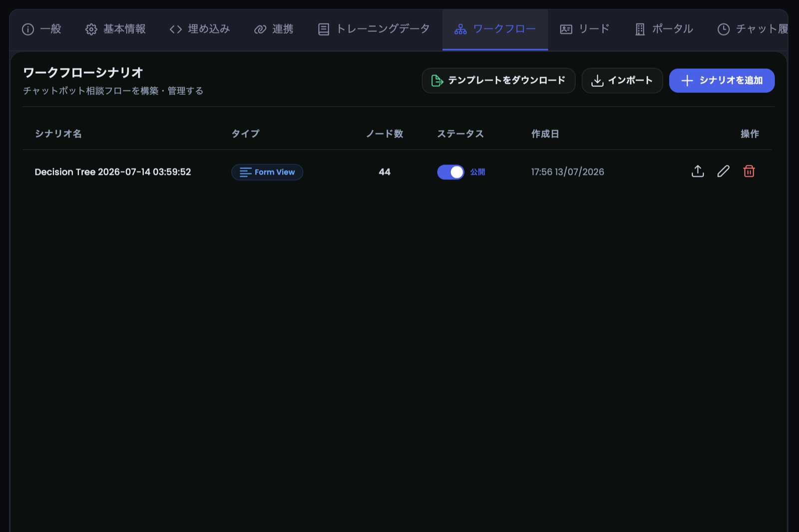The height and width of the screenshot is (532, 799).
Task: Switch to the リード tab
Action: pyautogui.click(x=585, y=29)
